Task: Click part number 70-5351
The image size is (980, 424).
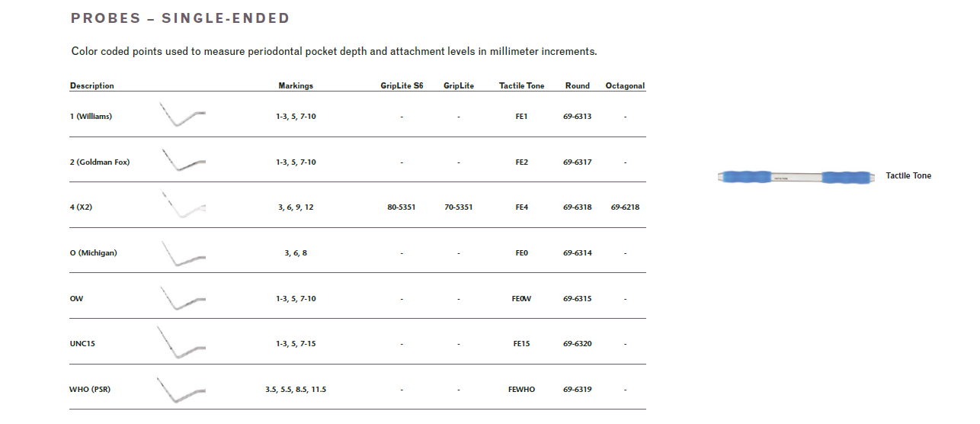Action: click(458, 207)
